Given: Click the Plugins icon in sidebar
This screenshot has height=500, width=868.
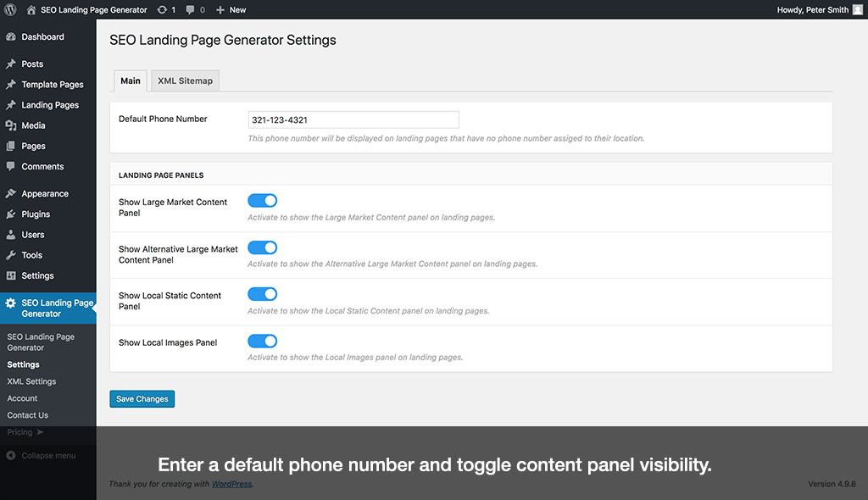Looking at the screenshot, I should tap(12, 214).
